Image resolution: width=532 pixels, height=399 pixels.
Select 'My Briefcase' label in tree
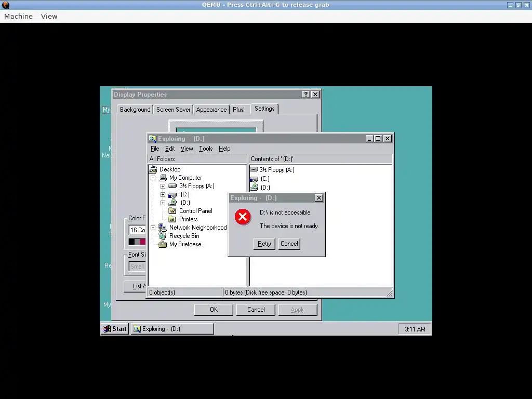[185, 244]
